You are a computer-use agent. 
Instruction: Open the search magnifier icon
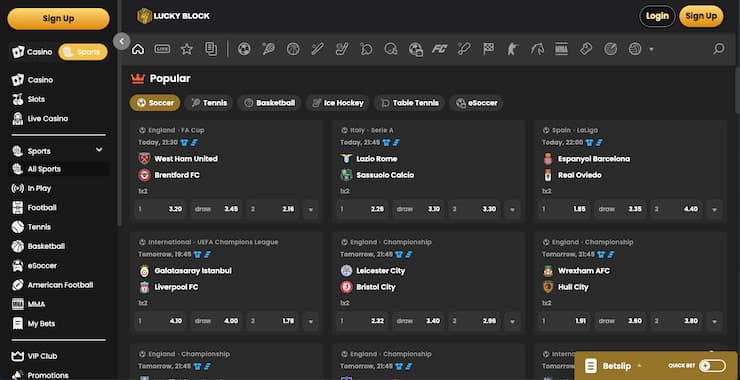pos(719,49)
